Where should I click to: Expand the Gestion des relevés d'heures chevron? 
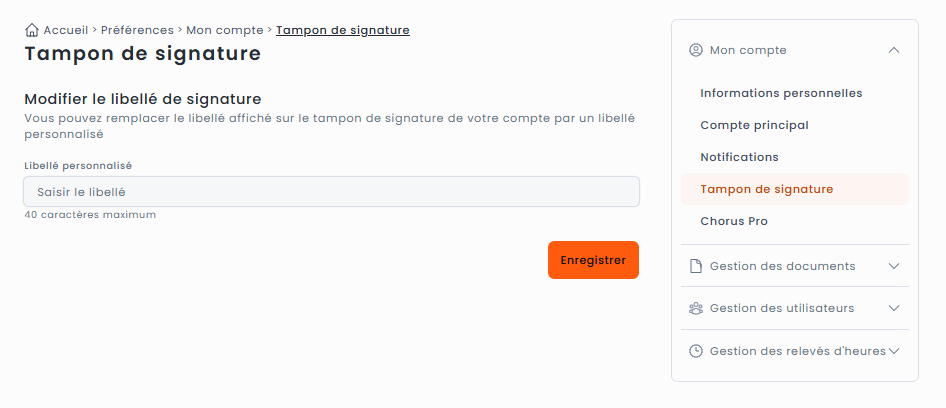point(894,351)
